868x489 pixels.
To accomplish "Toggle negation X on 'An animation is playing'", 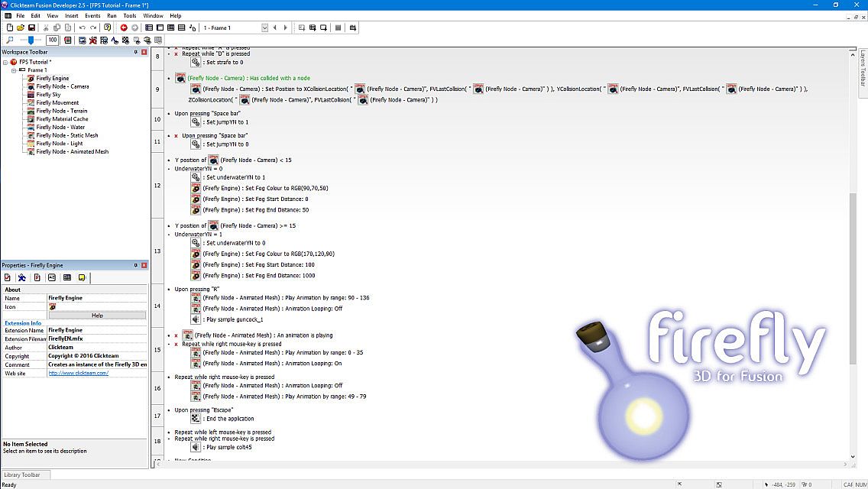I will 176,335.
